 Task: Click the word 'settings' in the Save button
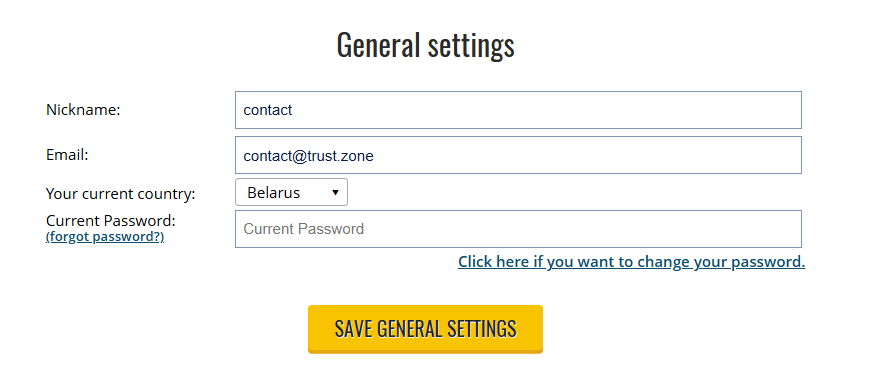click(x=481, y=329)
